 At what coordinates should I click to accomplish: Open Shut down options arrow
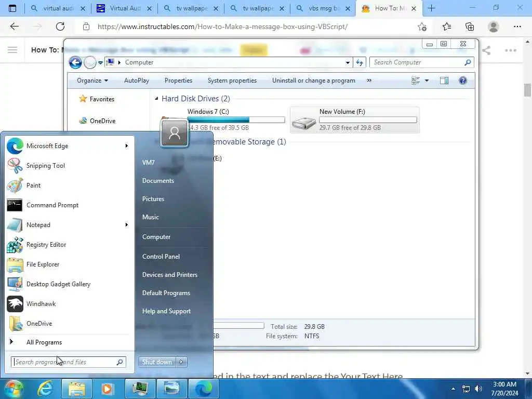click(x=181, y=362)
